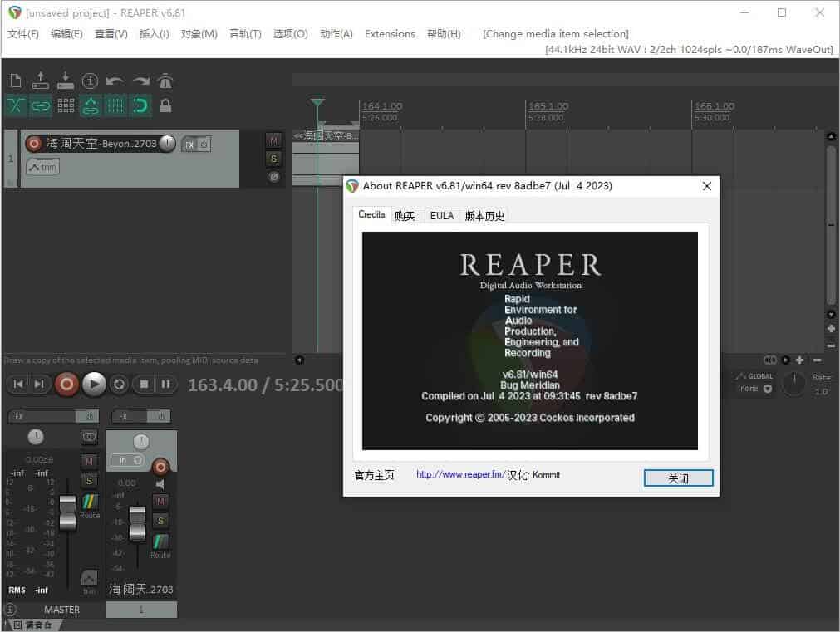Open global automation override dropdown
This screenshot has height=632, width=840.
pos(756,389)
